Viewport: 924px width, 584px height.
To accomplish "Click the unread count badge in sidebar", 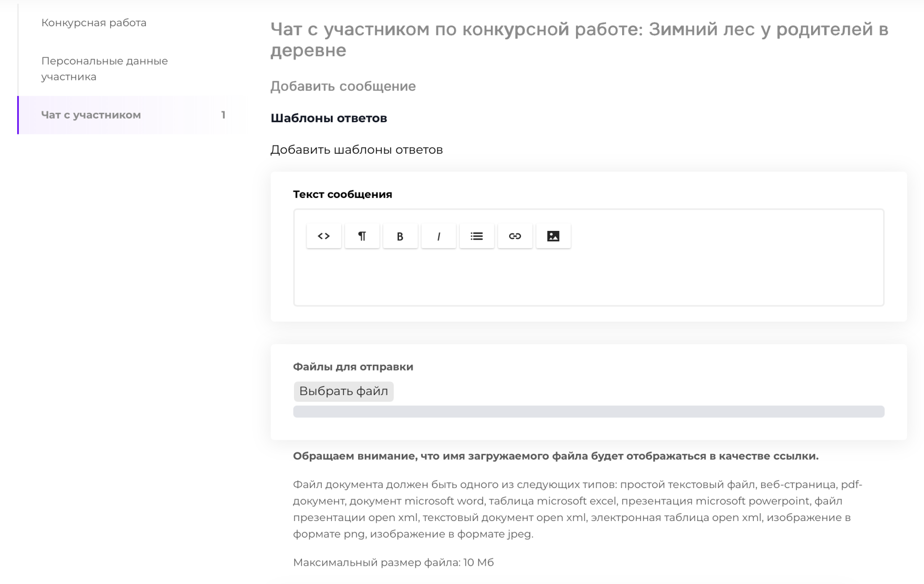I will (223, 115).
